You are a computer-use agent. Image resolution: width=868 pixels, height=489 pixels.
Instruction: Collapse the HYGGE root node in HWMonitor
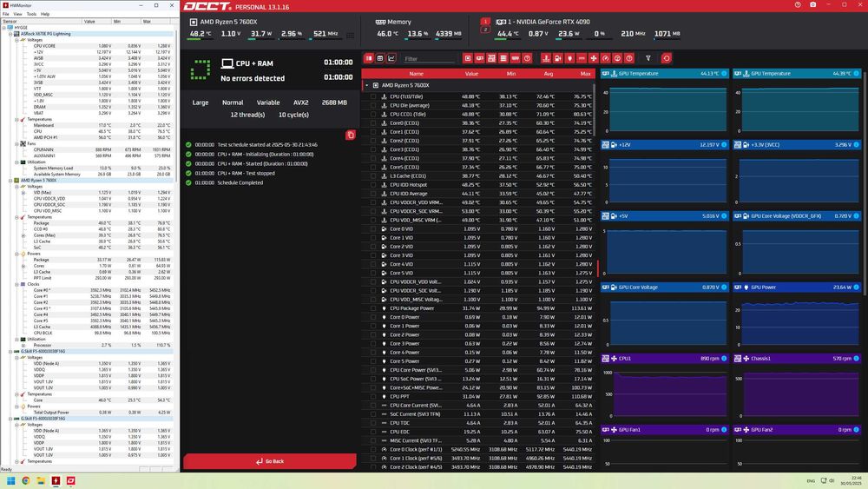(x=3, y=28)
